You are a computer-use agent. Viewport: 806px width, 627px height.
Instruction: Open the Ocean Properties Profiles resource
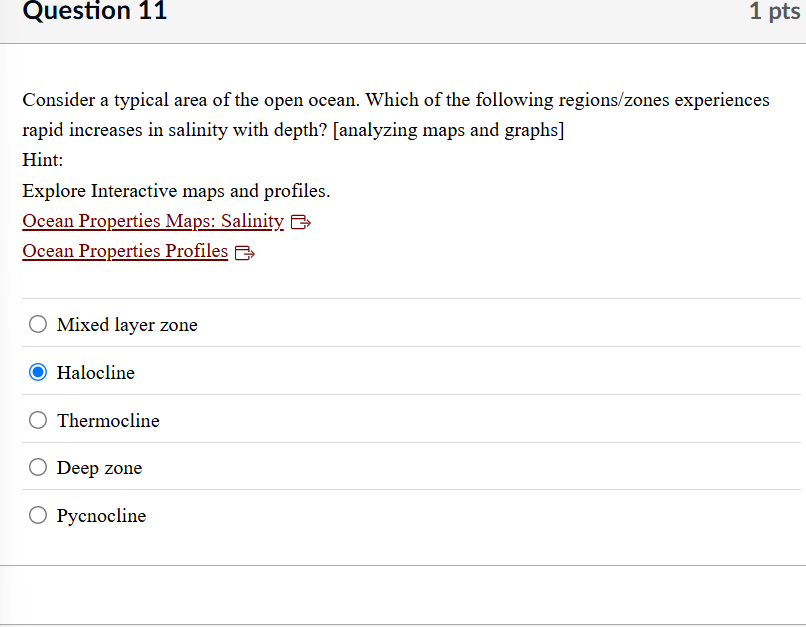tap(124, 251)
